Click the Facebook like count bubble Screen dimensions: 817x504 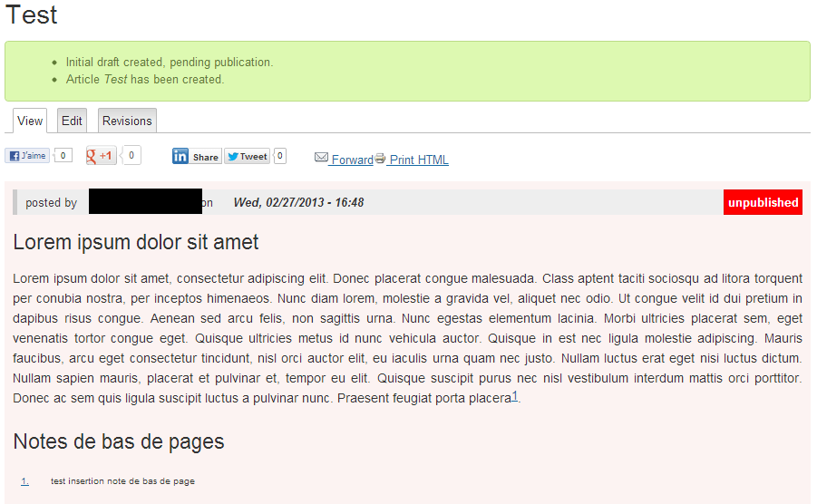63,156
